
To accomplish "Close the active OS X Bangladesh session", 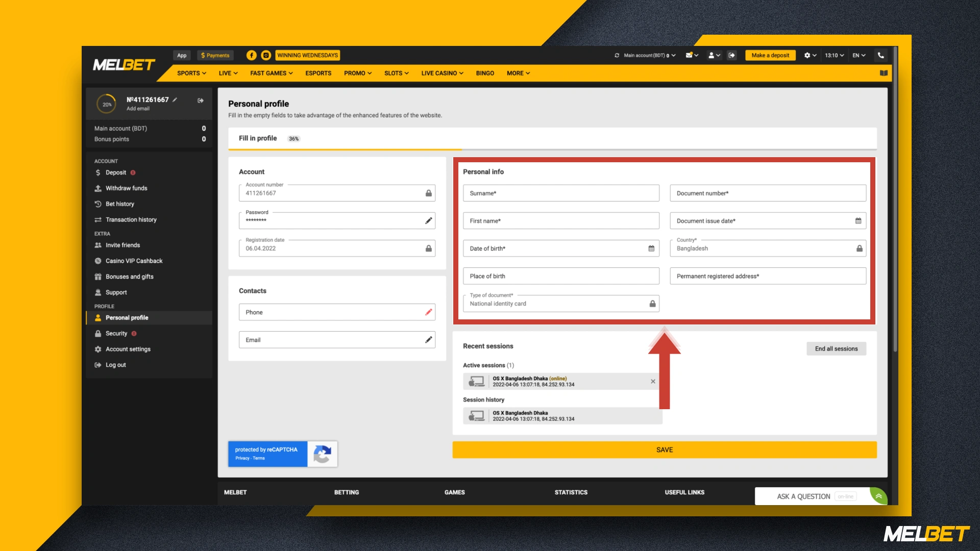I will point(653,381).
